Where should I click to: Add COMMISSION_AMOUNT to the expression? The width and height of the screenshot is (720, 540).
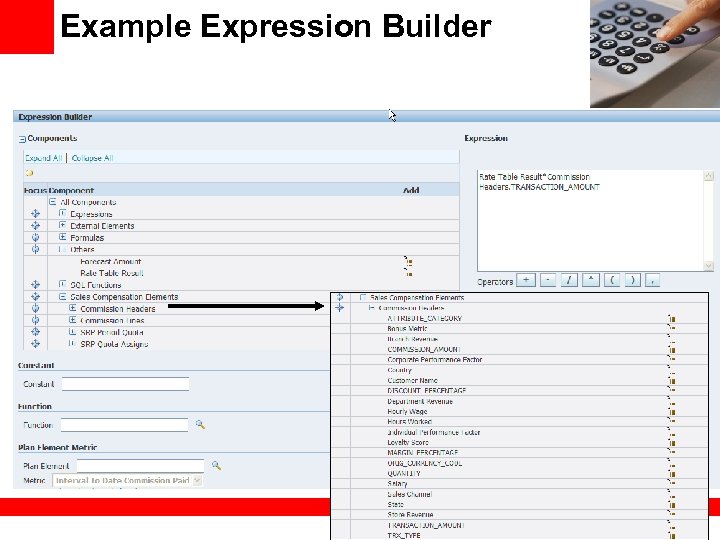pyautogui.click(x=672, y=349)
